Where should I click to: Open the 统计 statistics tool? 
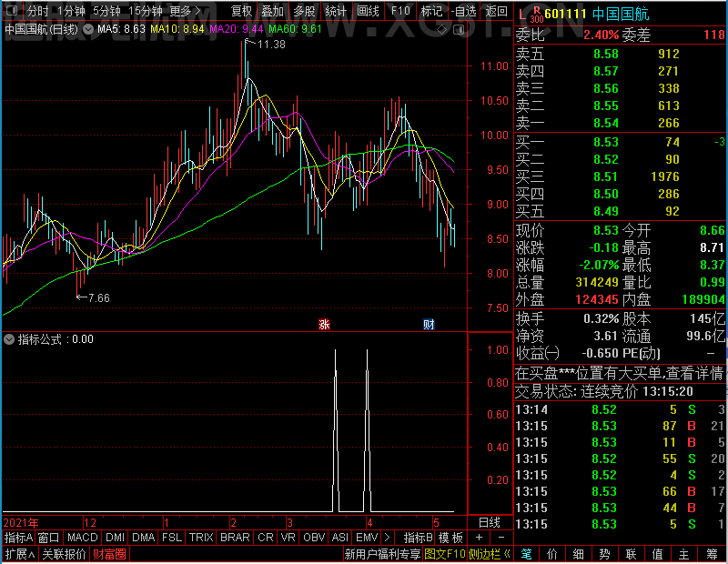pos(336,11)
